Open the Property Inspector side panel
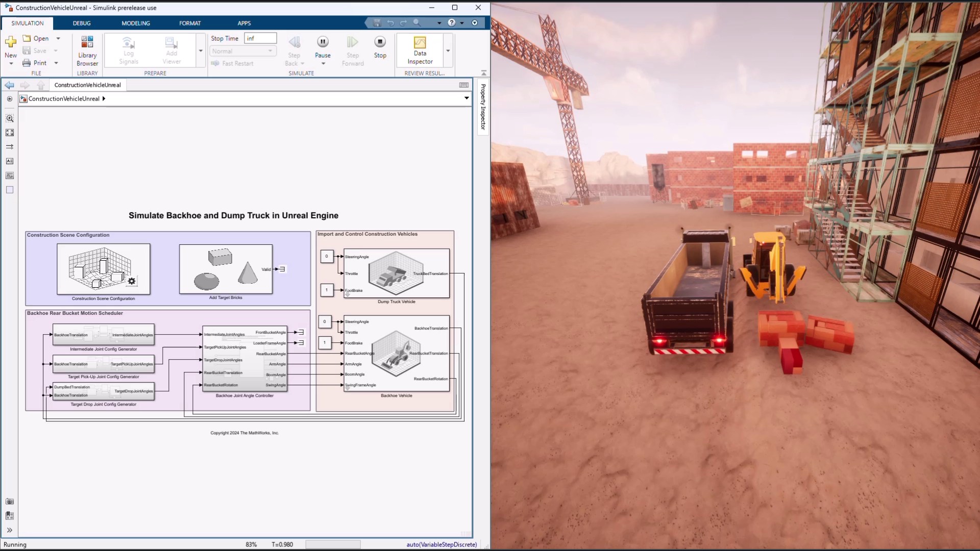 pyautogui.click(x=483, y=107)
